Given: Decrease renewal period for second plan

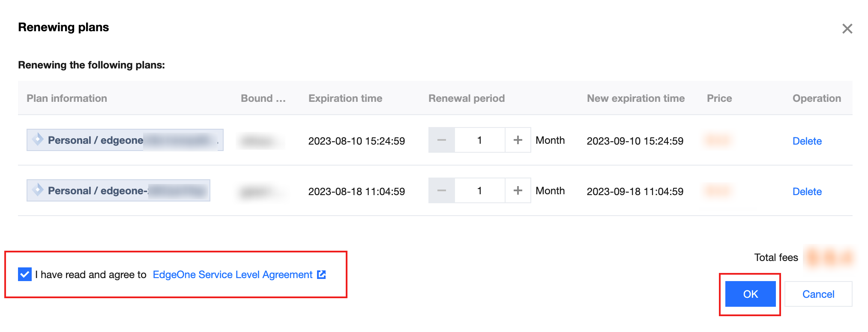Looking at the screenshot, I should pos(442,190).
